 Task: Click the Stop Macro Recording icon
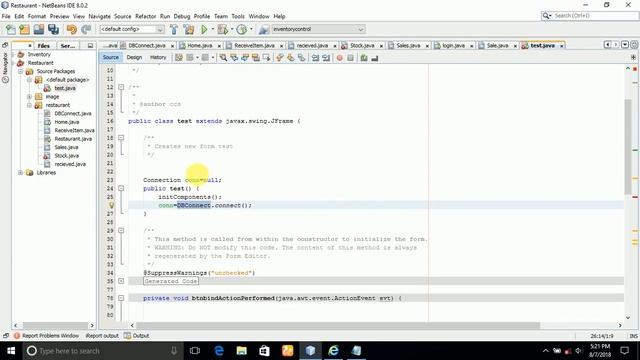tap(350, 58)
